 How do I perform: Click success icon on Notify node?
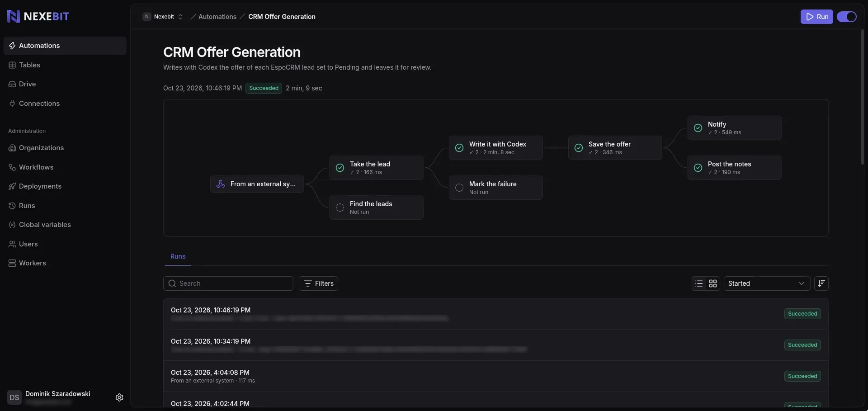tap(698, 128)
